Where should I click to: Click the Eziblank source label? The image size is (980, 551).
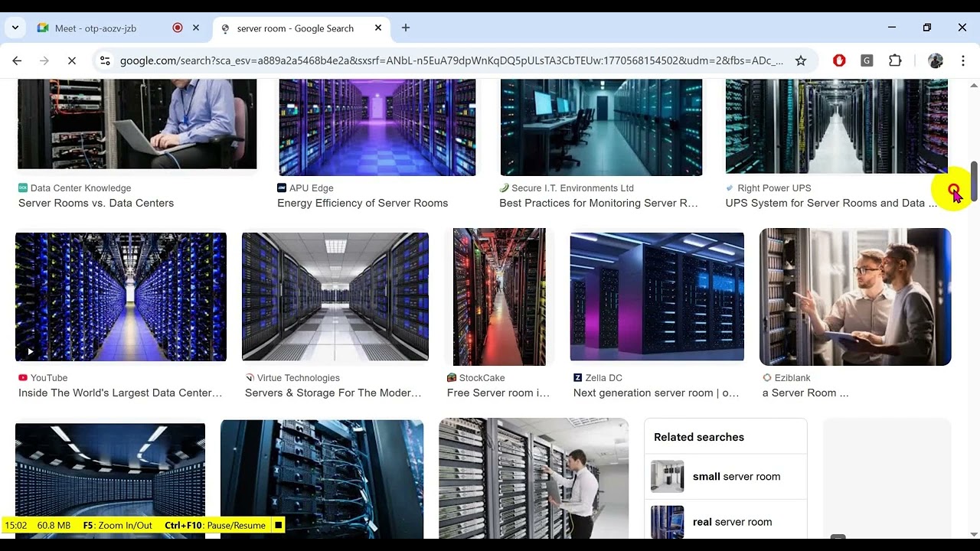click(792, 378)
